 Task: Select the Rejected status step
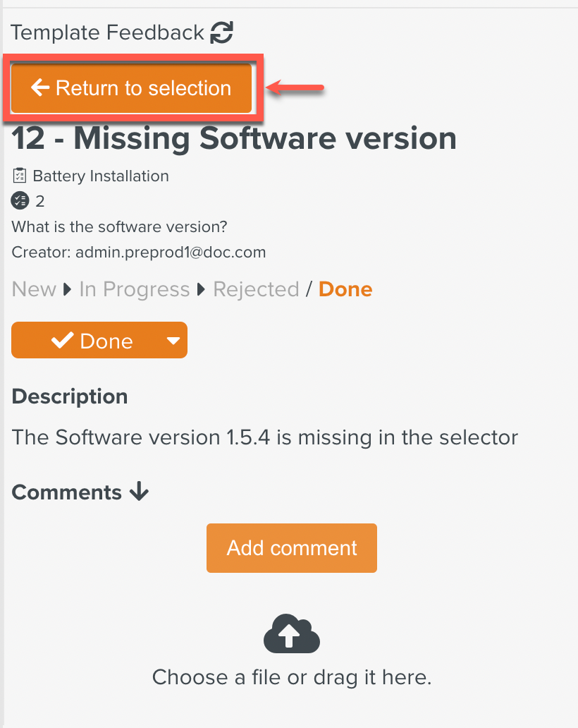(x=256, y=289)
